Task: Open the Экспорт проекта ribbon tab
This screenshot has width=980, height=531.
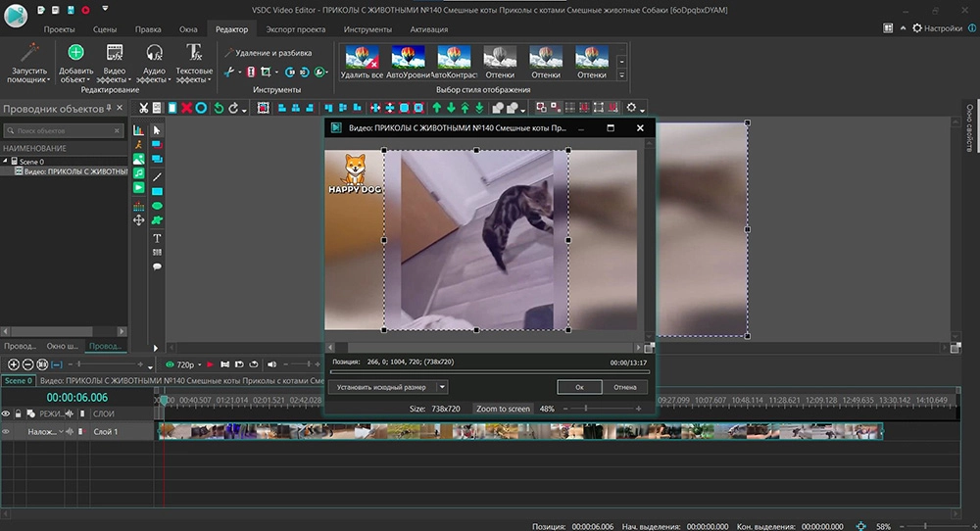Action: 296,29
